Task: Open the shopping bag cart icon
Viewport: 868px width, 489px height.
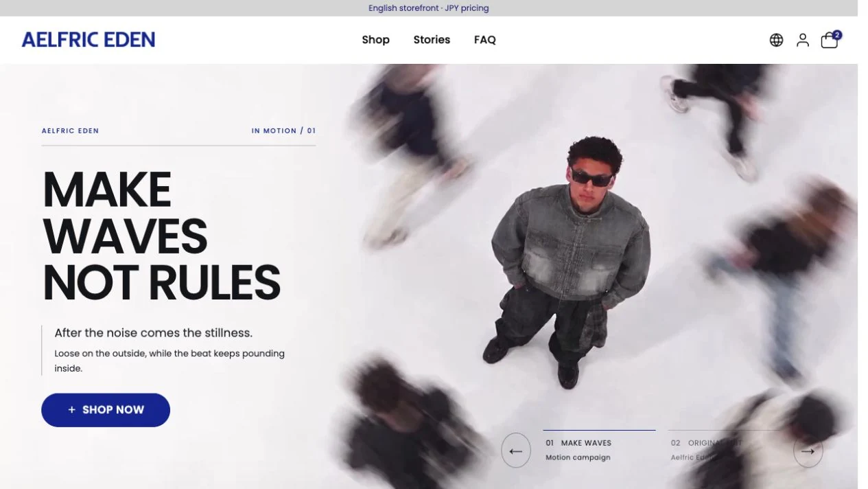Action: coord(830,40)
